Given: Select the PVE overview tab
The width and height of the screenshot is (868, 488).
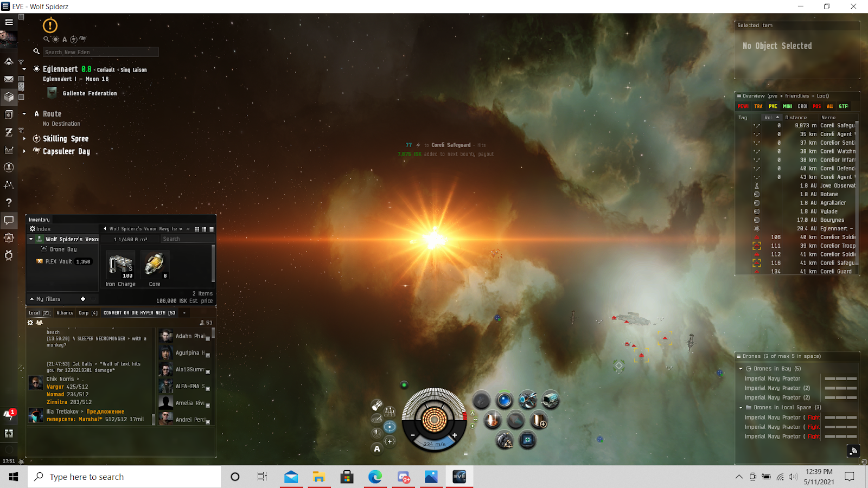Looking at the screenshot, I should (x=773, y=106).
